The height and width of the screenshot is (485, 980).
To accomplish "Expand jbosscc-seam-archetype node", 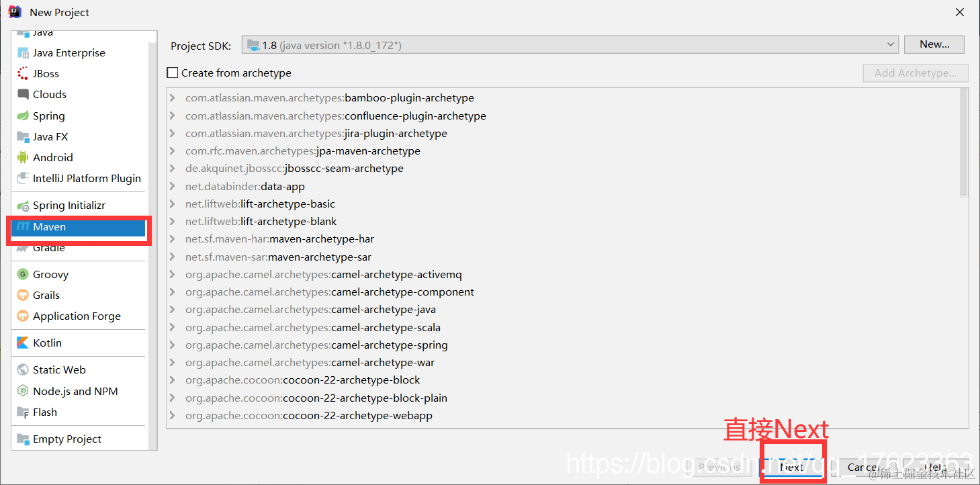I will 173,169.
